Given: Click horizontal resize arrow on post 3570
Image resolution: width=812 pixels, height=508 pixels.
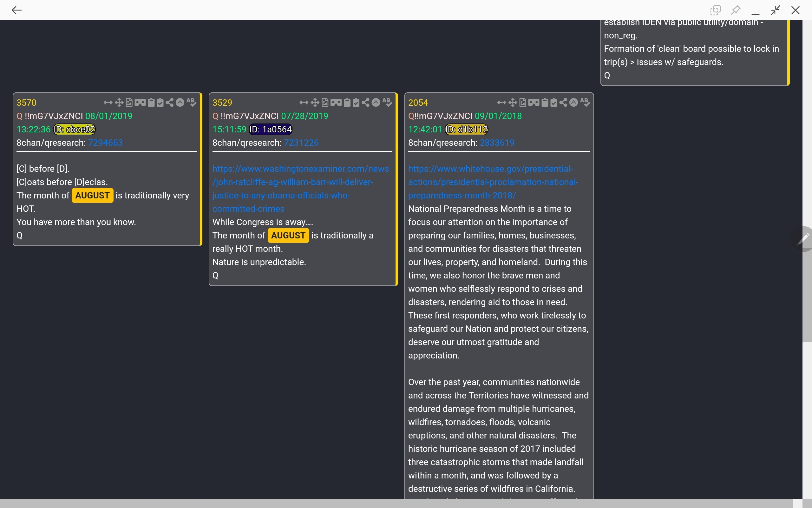Looking at the screenshot, I should [108, 103].
